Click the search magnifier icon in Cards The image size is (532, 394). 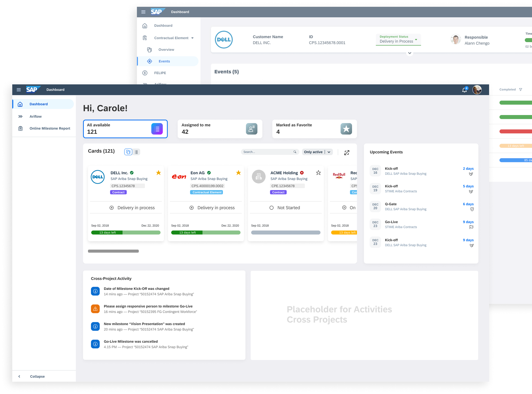pos(295,152)
